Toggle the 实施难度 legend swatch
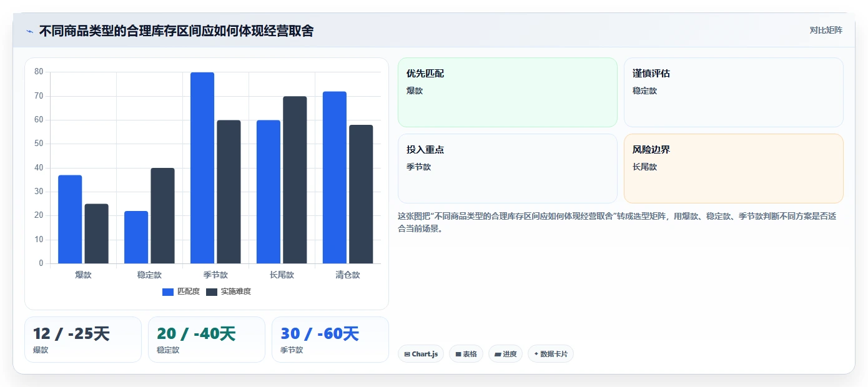 point(212,291)
